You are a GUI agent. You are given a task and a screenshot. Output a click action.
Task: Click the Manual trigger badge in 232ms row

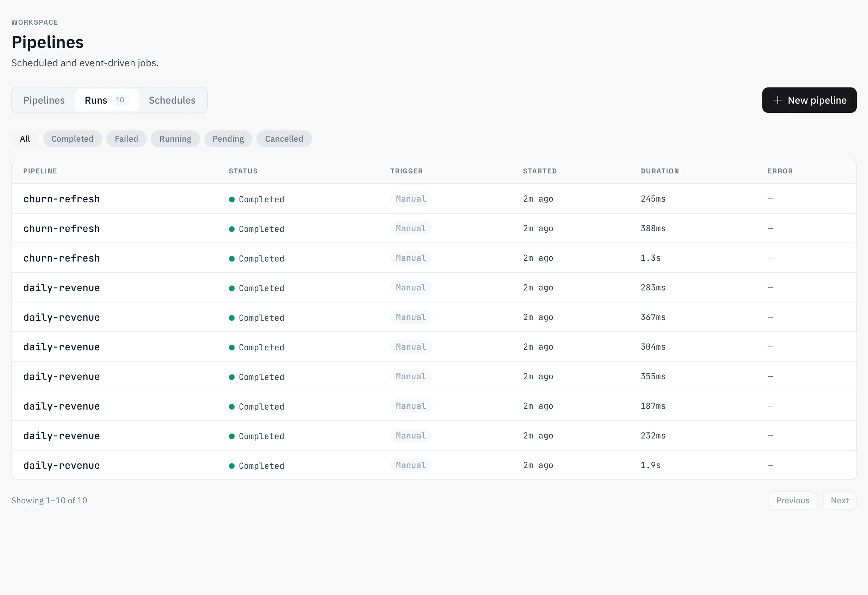411,436
